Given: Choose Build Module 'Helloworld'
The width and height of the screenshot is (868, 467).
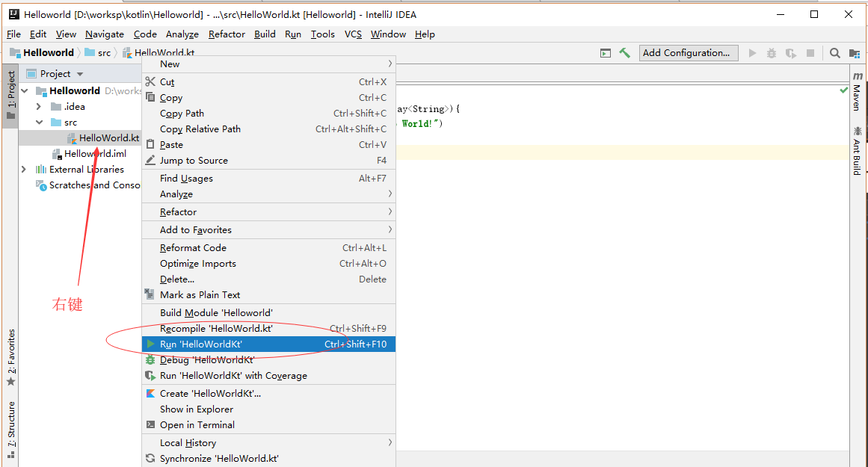Looking at the screenshot, I should click(268, 312).
